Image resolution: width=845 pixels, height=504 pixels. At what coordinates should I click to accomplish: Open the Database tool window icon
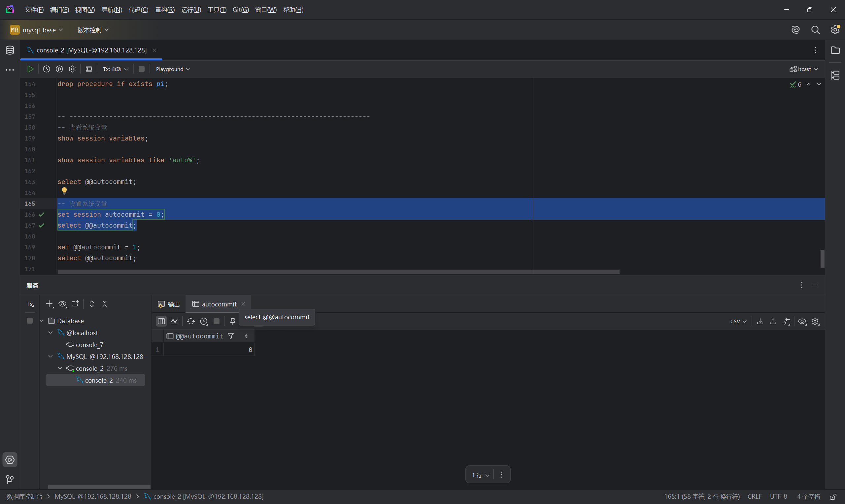pos(10,50)
